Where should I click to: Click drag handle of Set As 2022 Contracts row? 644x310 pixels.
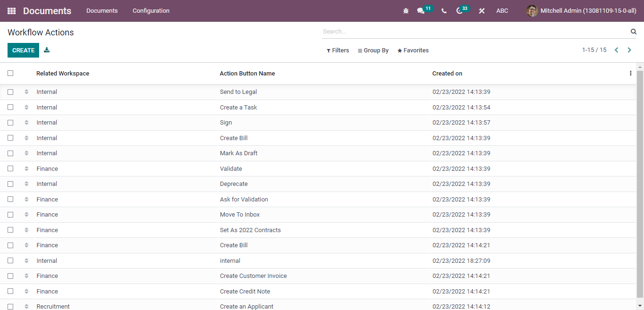click(26, 230)
